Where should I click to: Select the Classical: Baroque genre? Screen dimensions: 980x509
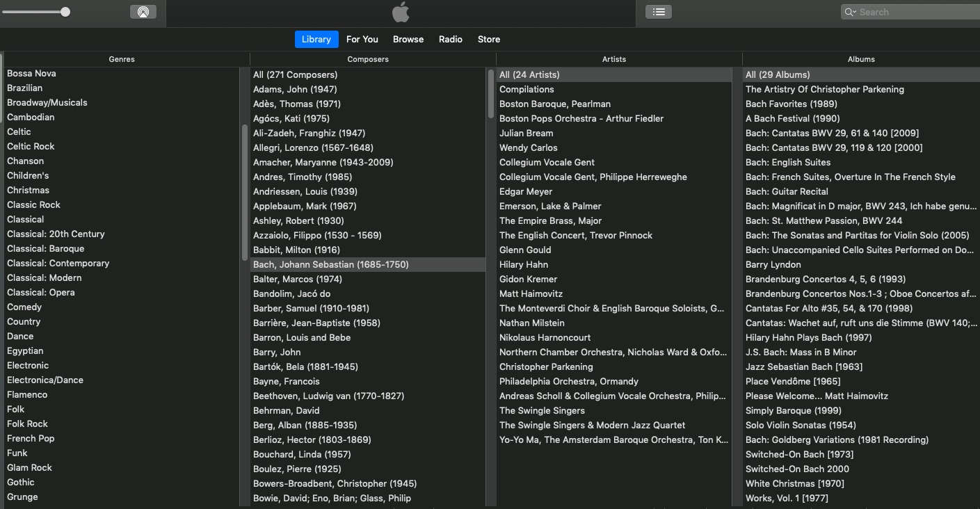45,248
